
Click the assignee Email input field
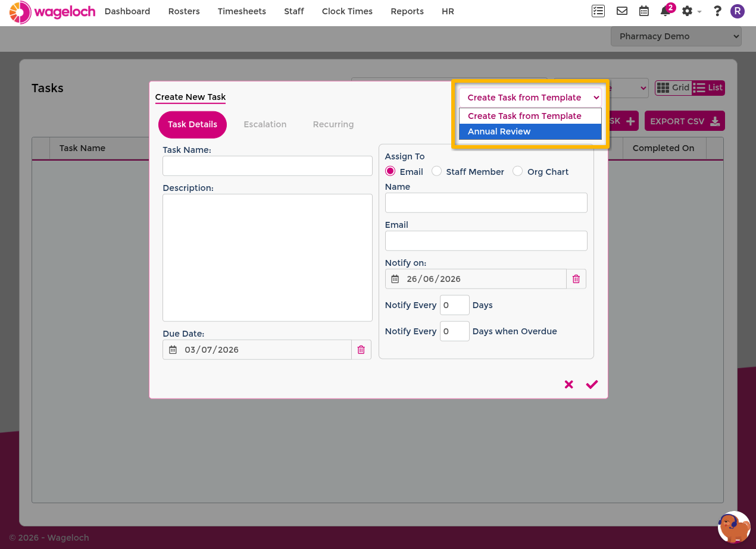486,241
